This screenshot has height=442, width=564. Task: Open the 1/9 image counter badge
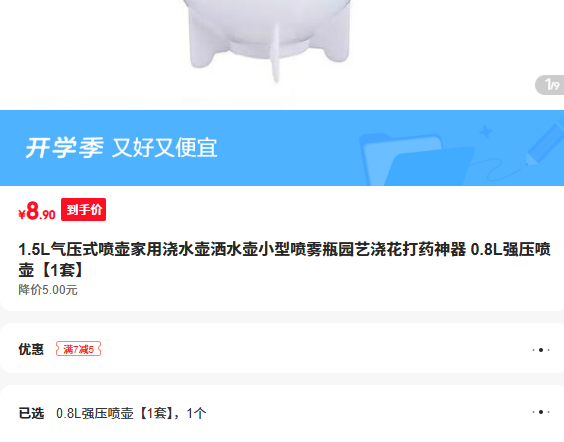click(550, 85)
